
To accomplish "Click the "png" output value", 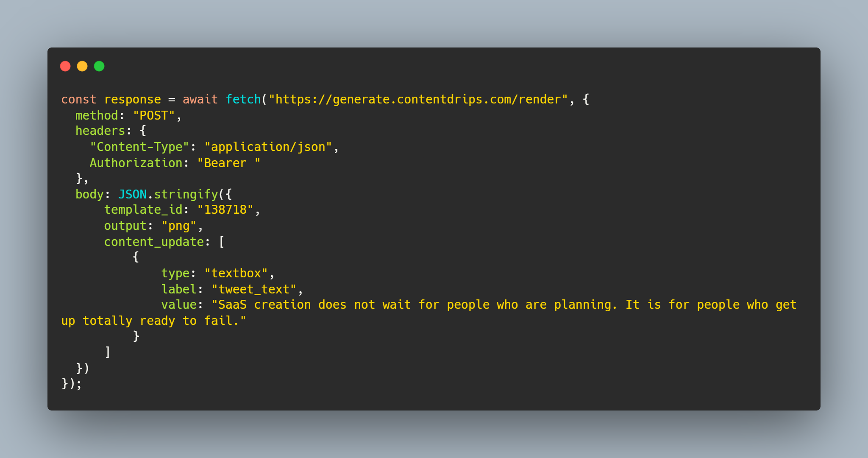I will click(179, 226).
